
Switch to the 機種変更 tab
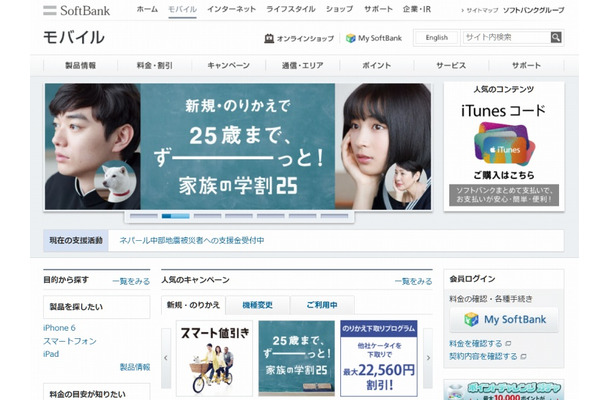(x=258, y=305)
